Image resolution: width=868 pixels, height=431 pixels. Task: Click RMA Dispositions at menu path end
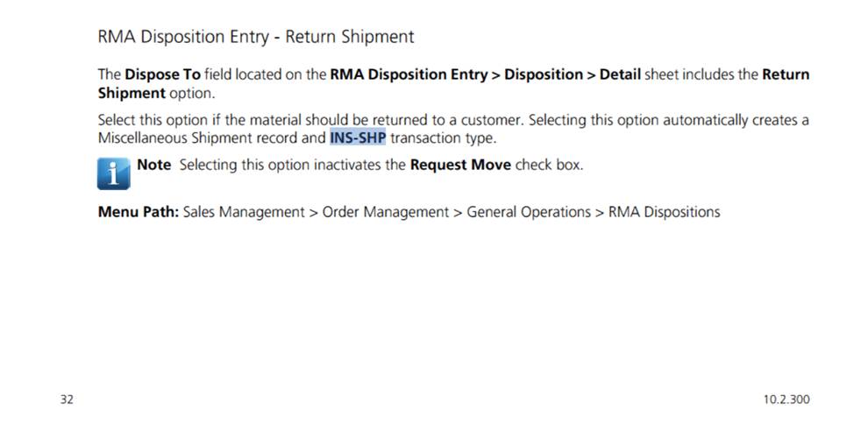point(664,212)
